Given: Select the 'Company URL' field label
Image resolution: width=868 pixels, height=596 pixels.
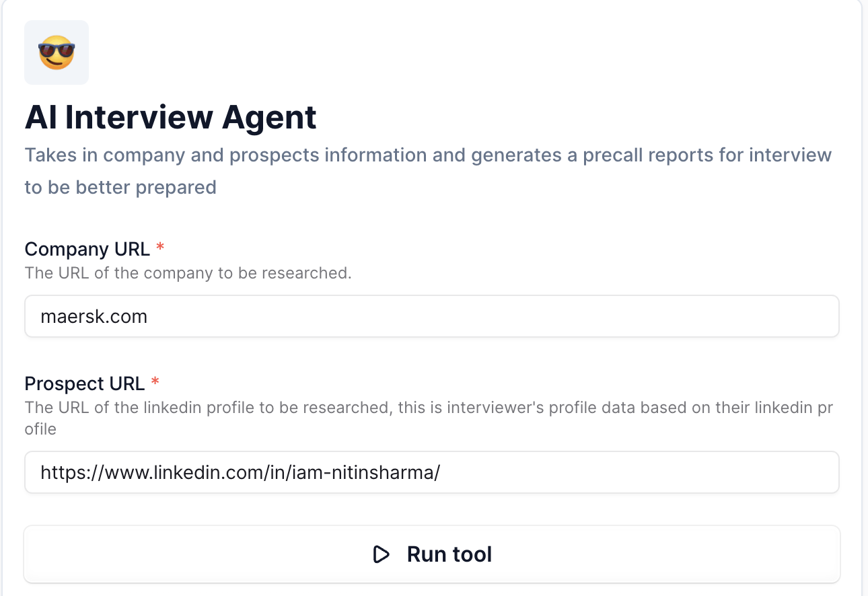Looking at the screenshot, I should [x=87, y=249].
